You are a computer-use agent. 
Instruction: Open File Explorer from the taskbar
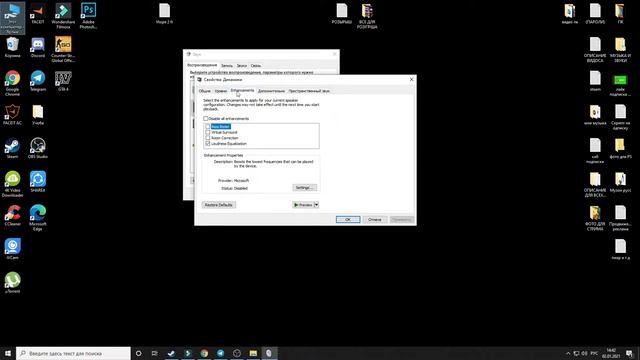click(253, 353)
